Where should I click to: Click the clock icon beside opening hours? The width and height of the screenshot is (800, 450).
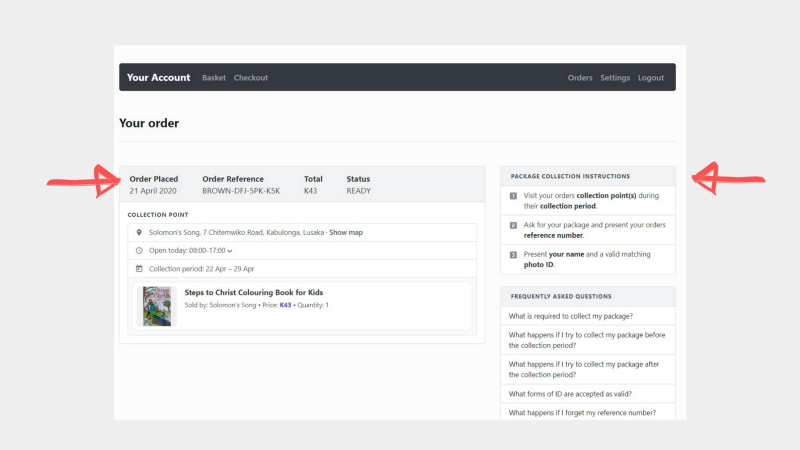pos(139,251)
